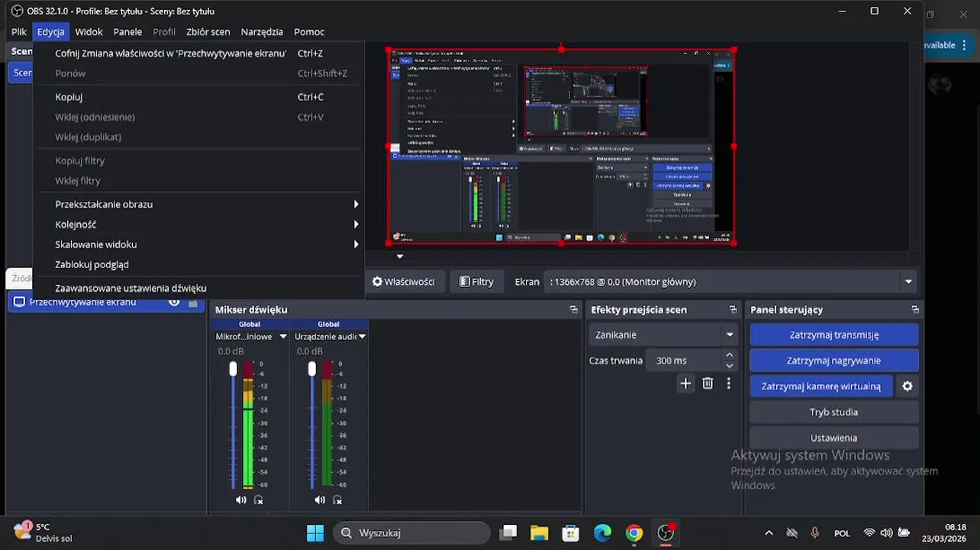Undock the Efekty przejścia scen panel
Image resolution: width=980 pixels, height=550 pixels.
pyautogui.click(x=733, y=309)
